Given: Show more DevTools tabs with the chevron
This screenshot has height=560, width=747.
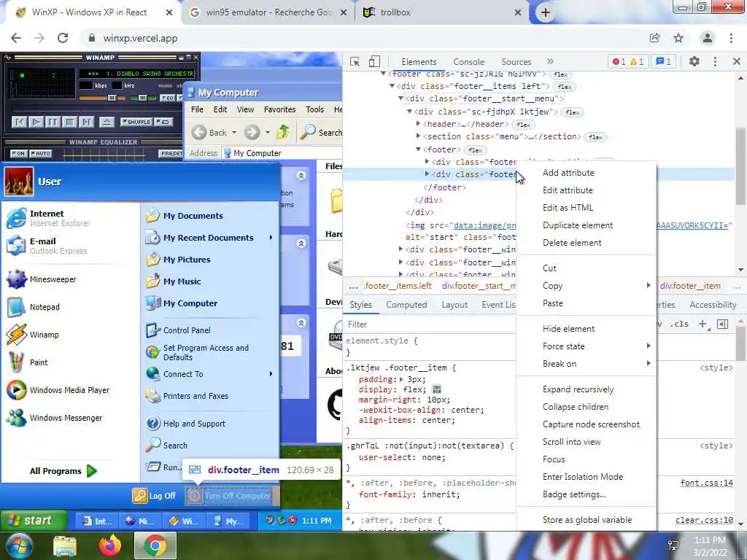Looking at the screenshot, I should pyautogui.click(x=550, y=61).
